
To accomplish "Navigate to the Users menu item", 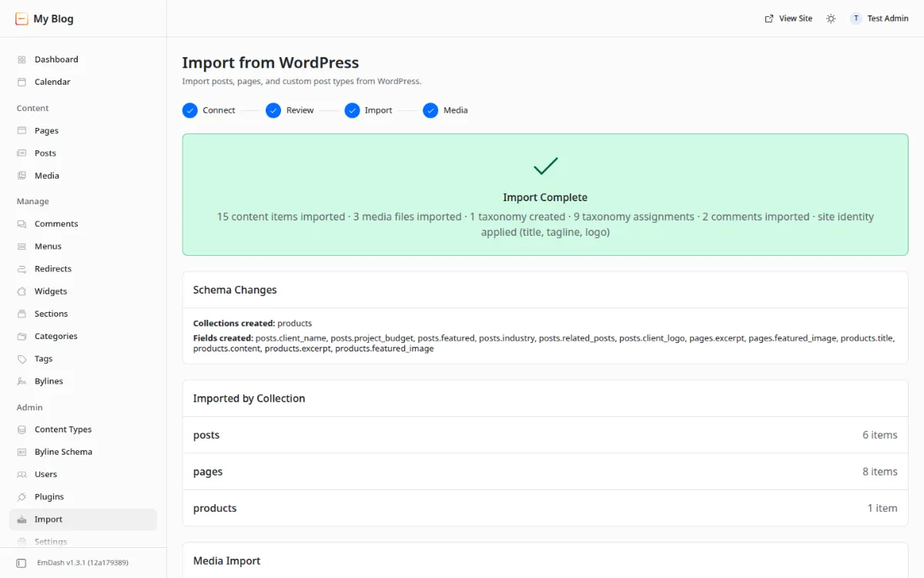I will pos(83,474).
